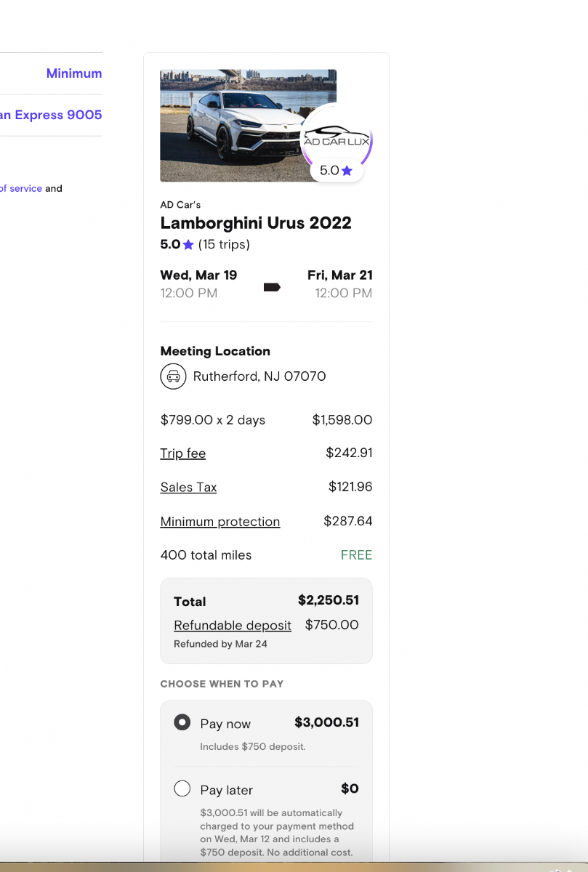Click the Rutherford, NJ 07070 meeting location
Viewport: 588px width, 872px height.
[259, 376]
